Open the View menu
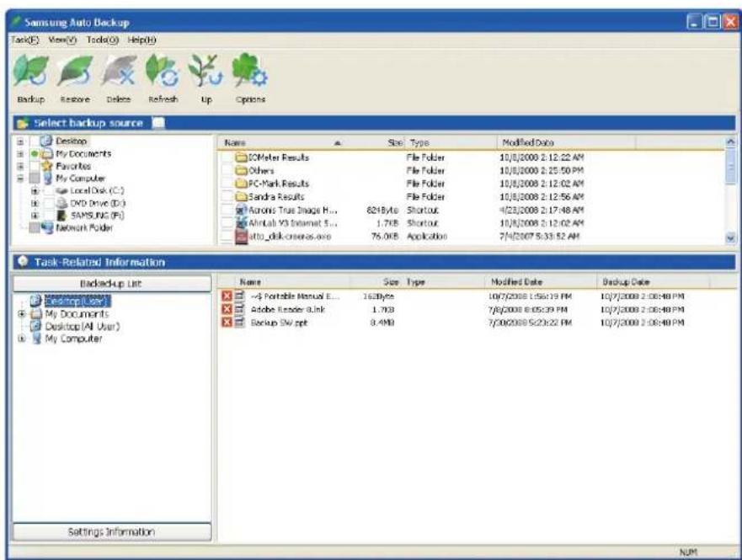 point(62,40)
